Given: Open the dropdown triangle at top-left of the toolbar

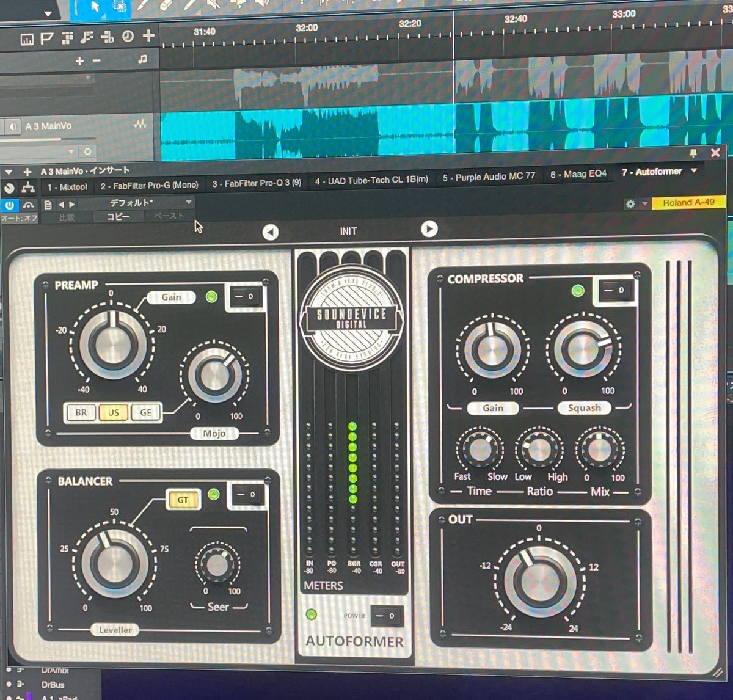Looking at the screenshot, I should click(48, 13).
